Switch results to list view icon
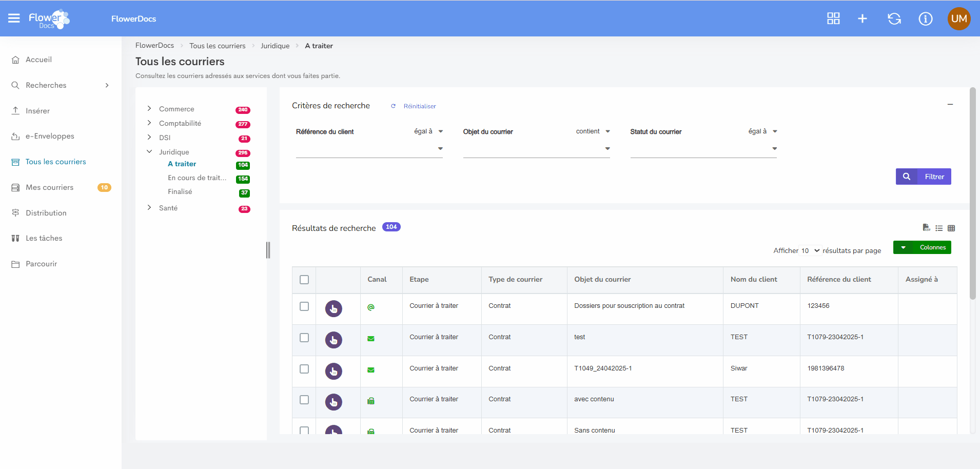This screenshot has width=980, height=469. 939,228
